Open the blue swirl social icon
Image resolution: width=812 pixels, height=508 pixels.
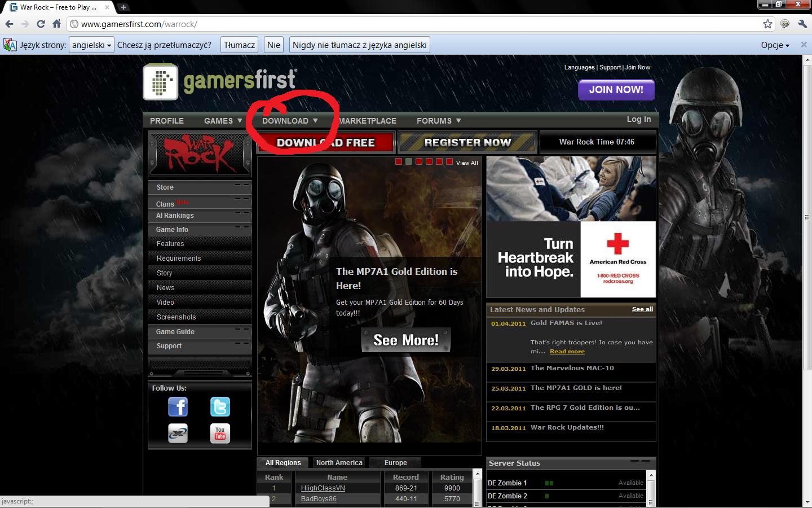(178, 433)
